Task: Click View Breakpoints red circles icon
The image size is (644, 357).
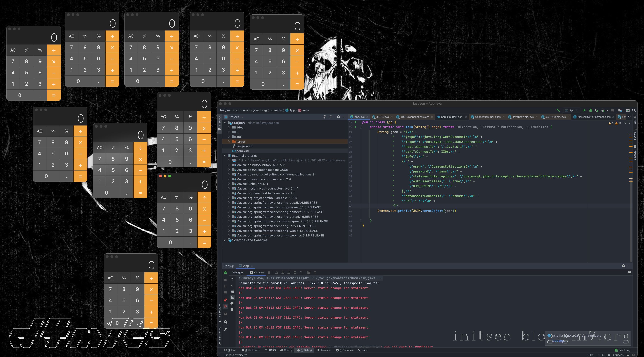Action: click(225, 300)
